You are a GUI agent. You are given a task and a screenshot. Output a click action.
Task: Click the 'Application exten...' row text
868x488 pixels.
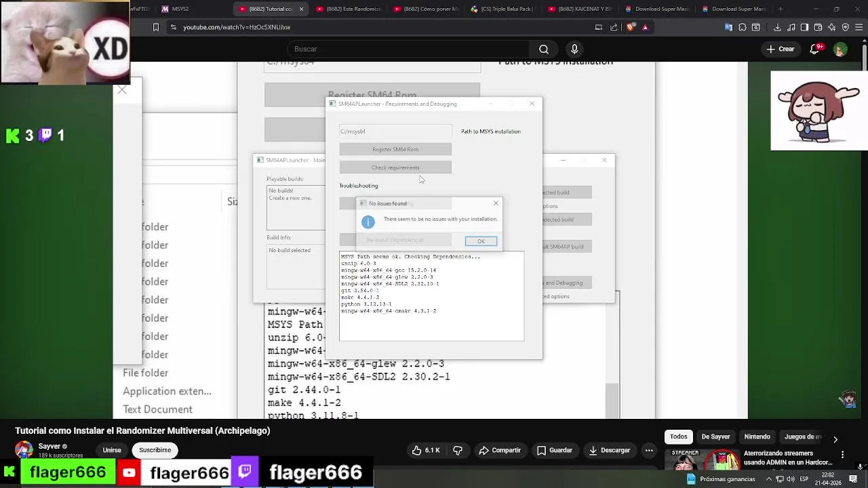coord(167,391)
